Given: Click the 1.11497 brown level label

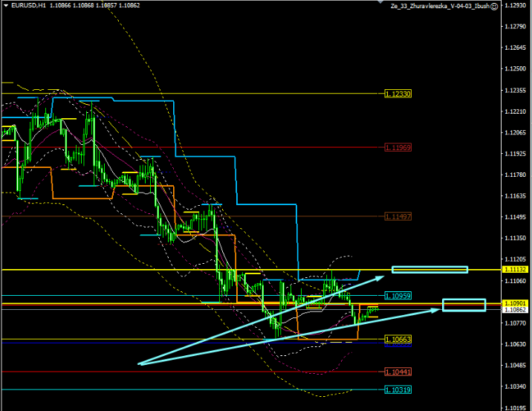Looking at the screenshot, I should 398,216.
